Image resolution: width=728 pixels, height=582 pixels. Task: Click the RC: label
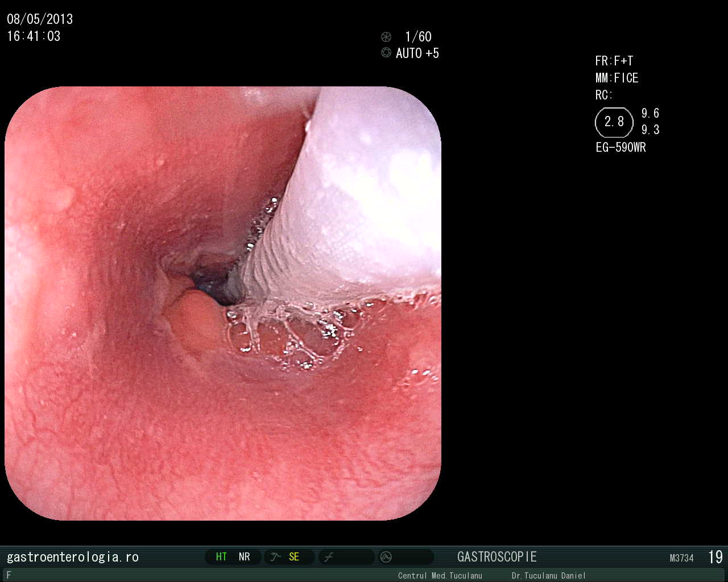[604, 95]
